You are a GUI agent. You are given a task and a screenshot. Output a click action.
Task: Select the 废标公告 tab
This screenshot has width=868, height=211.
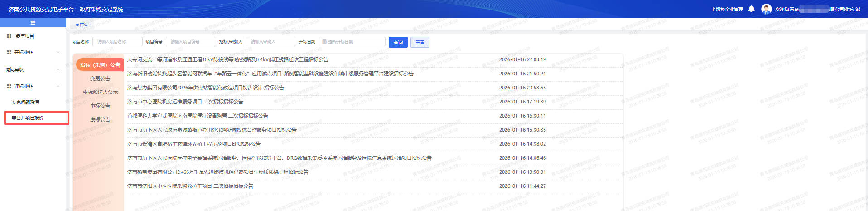point(100,119)
